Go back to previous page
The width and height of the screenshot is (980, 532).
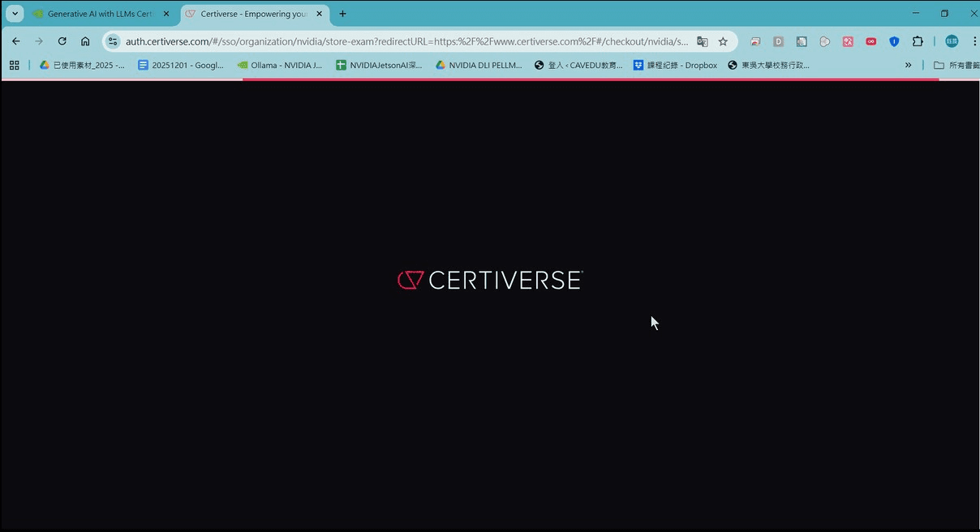pos(15,41)
